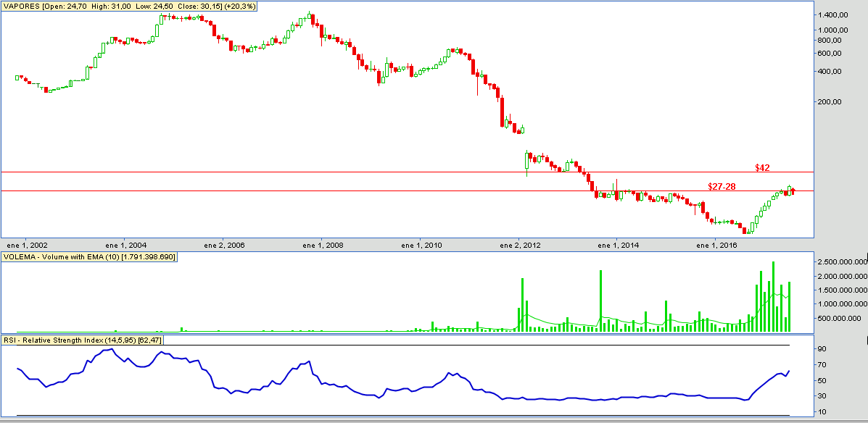Click the 1.500.000.000 volume axis value
868x423 pixels.
click(841, 290)
